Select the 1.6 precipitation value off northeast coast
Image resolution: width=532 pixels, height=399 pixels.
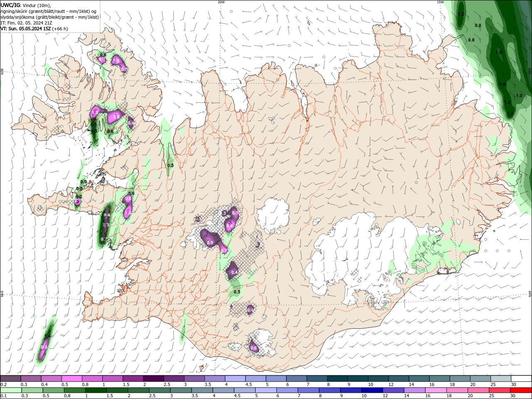pyautogui.click(x=499, y=52)
